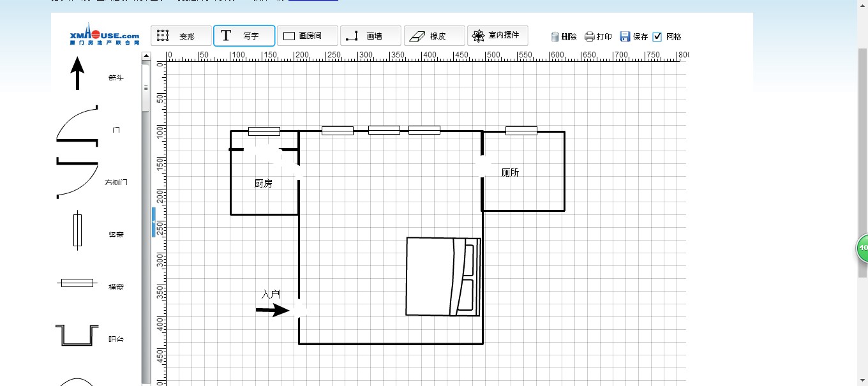
Task: Choose the 画房间 draw room tool
Action: 307,36
